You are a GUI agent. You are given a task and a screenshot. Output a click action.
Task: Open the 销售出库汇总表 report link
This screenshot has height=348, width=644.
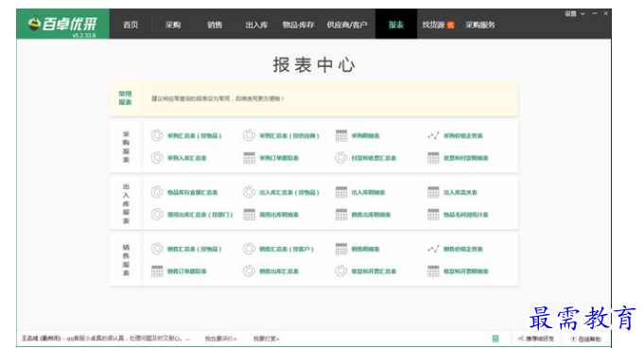coord(279,271)
